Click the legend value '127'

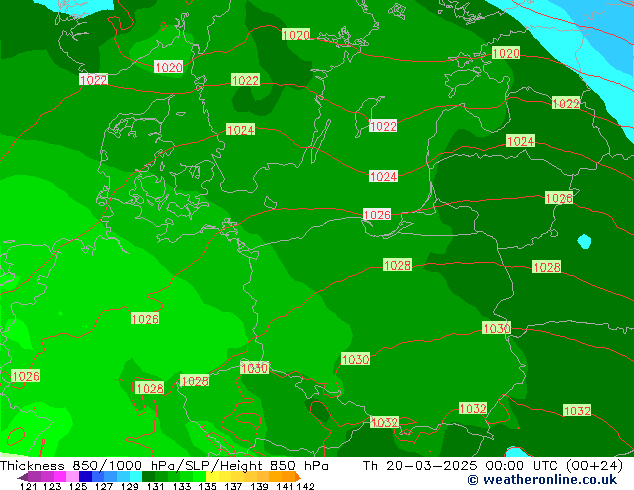click(104, 486)
